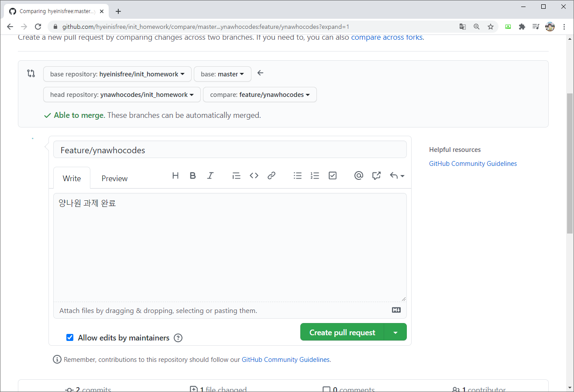Open the head repository dropdown
The width and height of the screenshot is (574, 392).
tap(122, 95)
